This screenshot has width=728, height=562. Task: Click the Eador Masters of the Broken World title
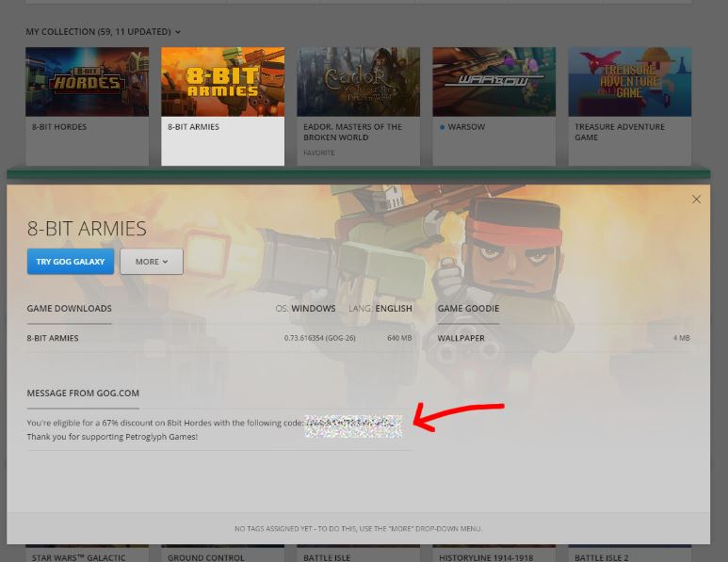pos(352,132)
